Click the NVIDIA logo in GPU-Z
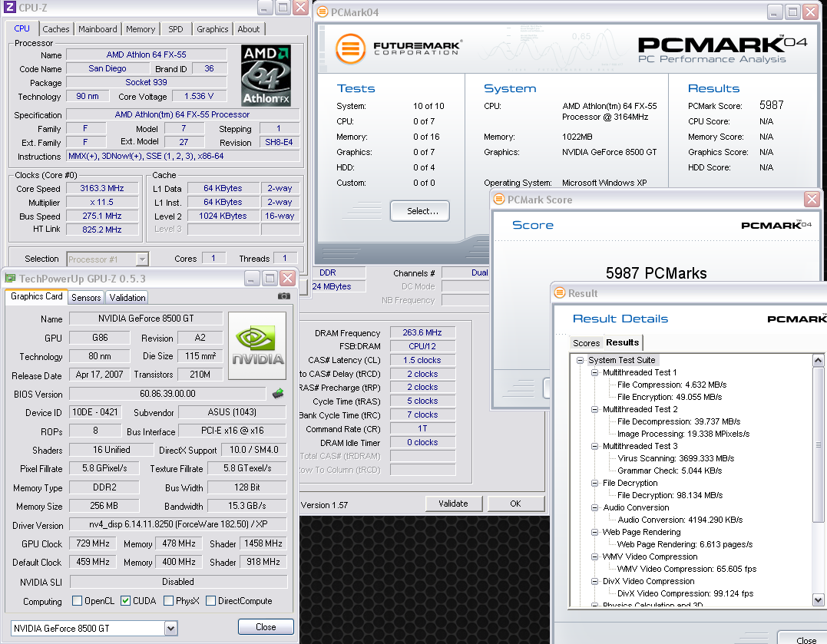 (257, 345)
